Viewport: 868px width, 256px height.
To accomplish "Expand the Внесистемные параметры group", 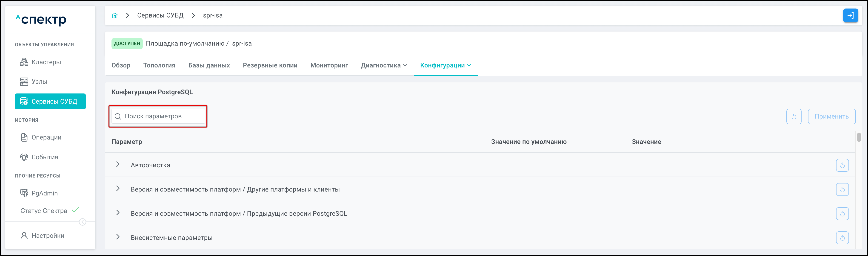I will pyautogui.click(x=118, y=237).
